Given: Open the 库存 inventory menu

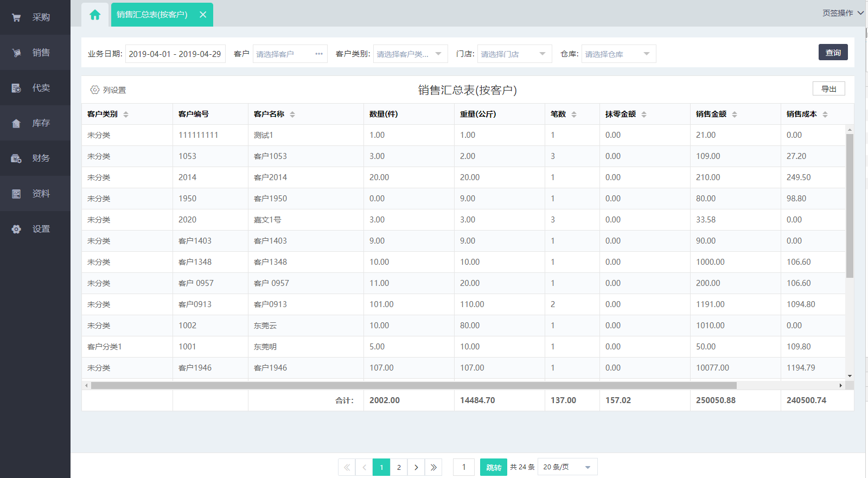Looking at the screenshot, I should pyautogui.click(x=35, y=123).
